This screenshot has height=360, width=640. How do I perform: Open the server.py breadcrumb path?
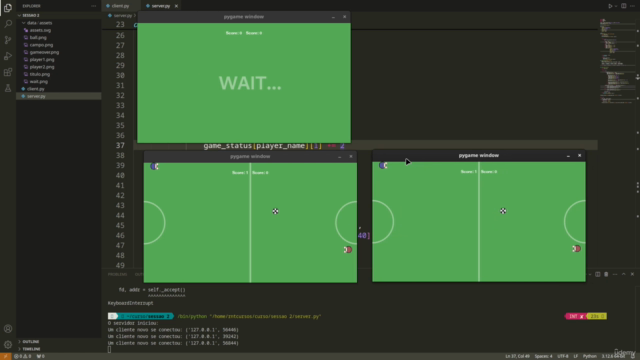[x=122, y=16]
